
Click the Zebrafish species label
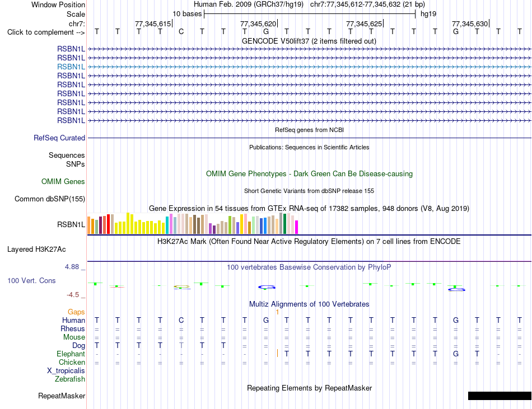click(70, 379)
